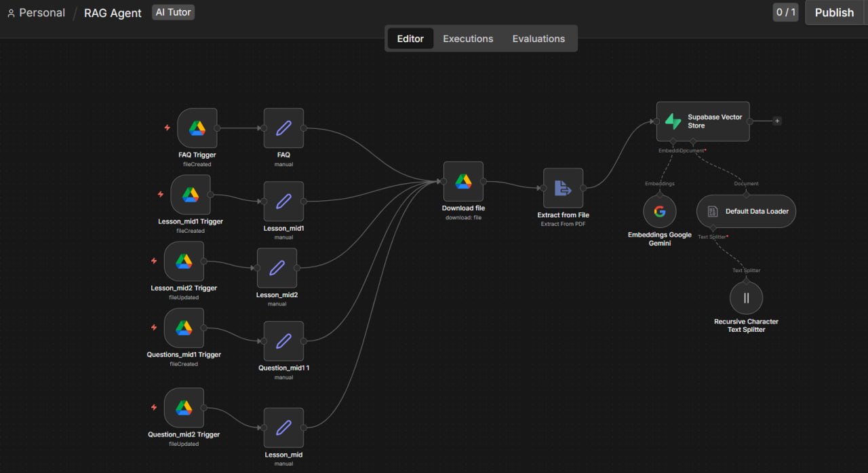Click the Embeddings Google Gemini label
This screenshot has height=473, width=868.
pos(660,239)
